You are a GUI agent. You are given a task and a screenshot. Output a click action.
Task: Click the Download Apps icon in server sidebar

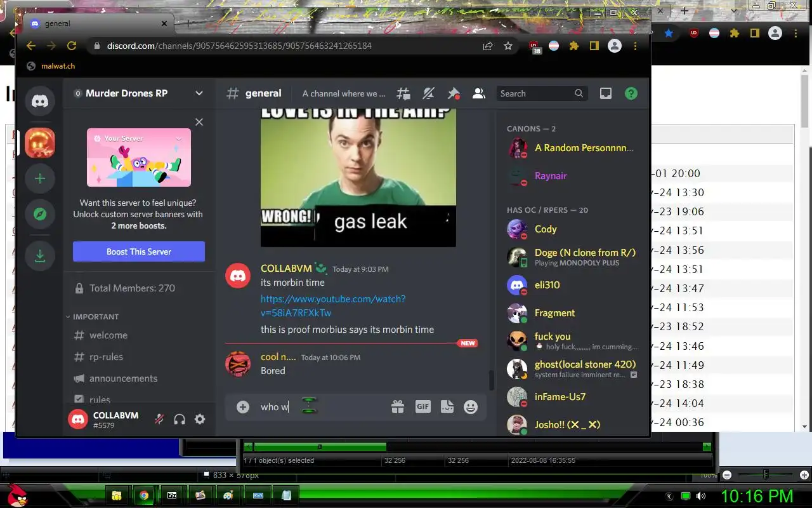coord(40,256)
